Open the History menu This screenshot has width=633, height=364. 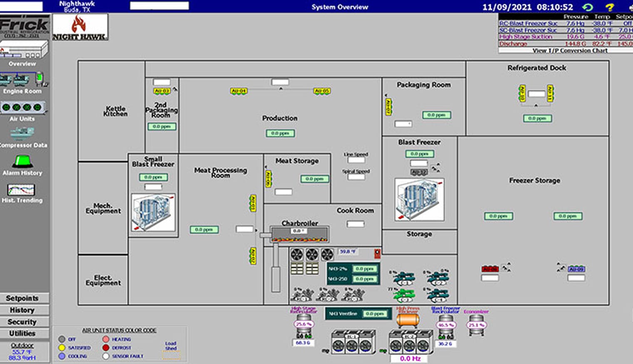(x=23, y=310)
